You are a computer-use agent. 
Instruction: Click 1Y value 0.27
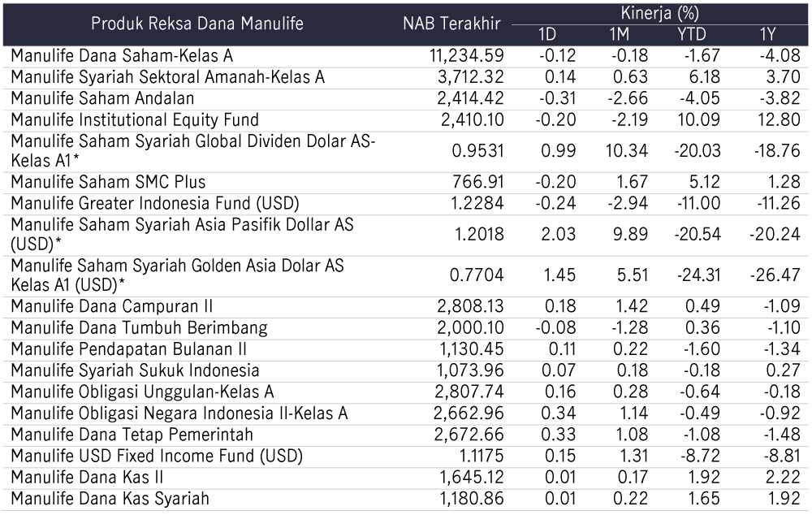click(x=784, y=370)
